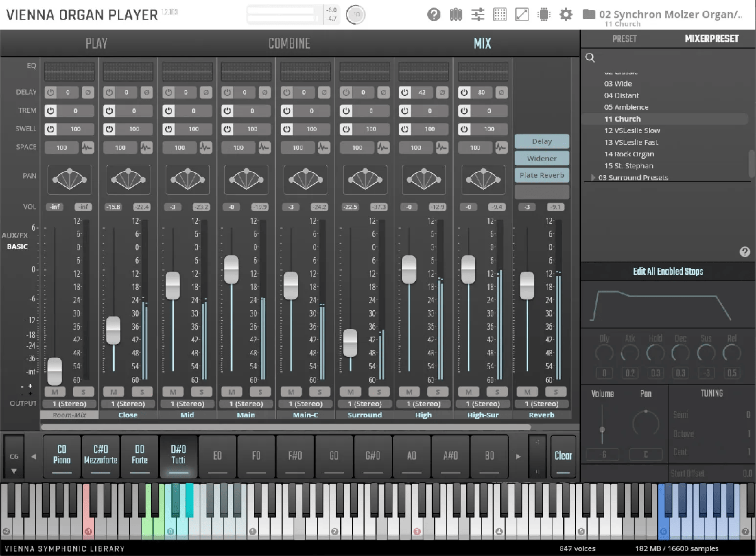756x556 pixels.
Task: Click the resize window arrow icon
Action: tap(522, 14)
